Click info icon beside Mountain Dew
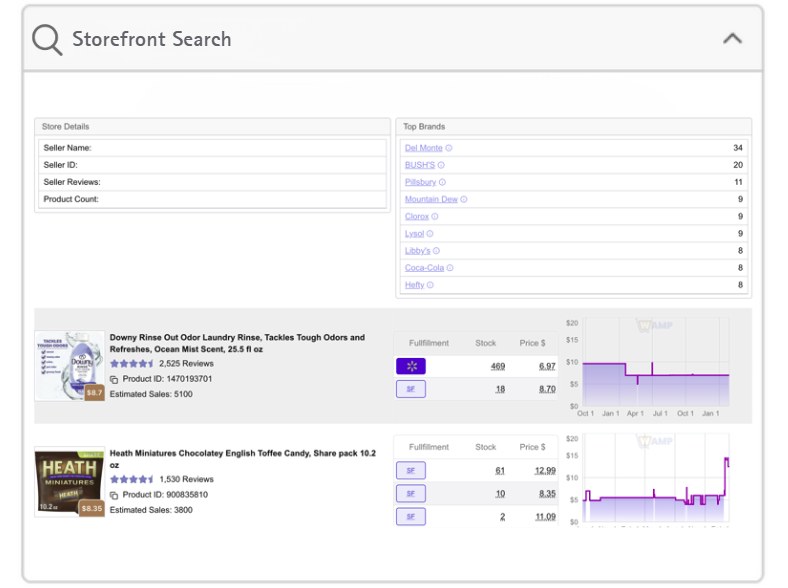This screenshot has width=788, height=588. pyautogui.click(x=464, y=199)
